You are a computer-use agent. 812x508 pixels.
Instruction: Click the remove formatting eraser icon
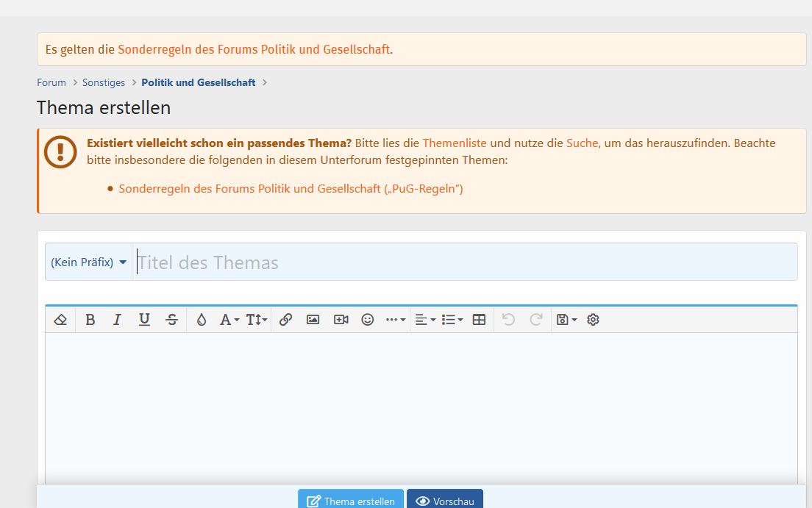pos(60,320)
